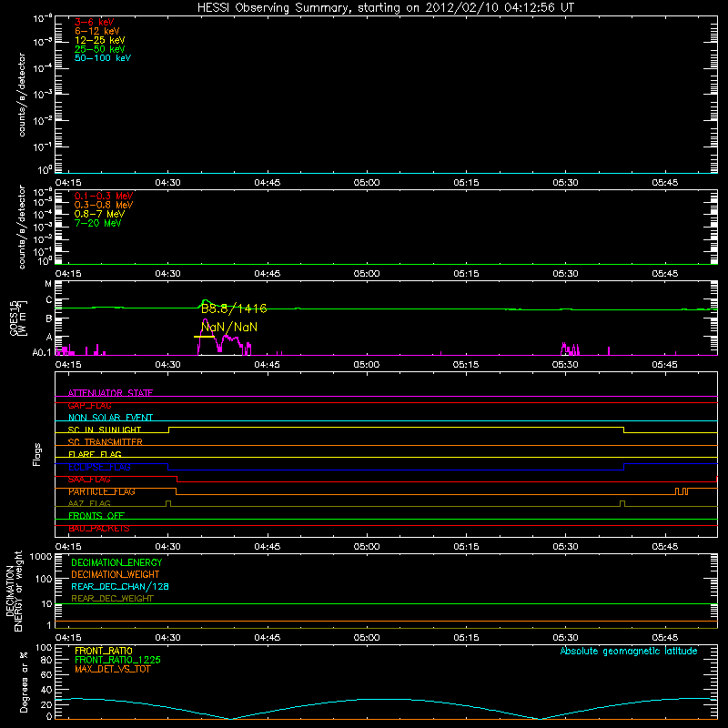
Task: Click the DECIMATION_WEIGHT legend label
Action: [116, 574]
